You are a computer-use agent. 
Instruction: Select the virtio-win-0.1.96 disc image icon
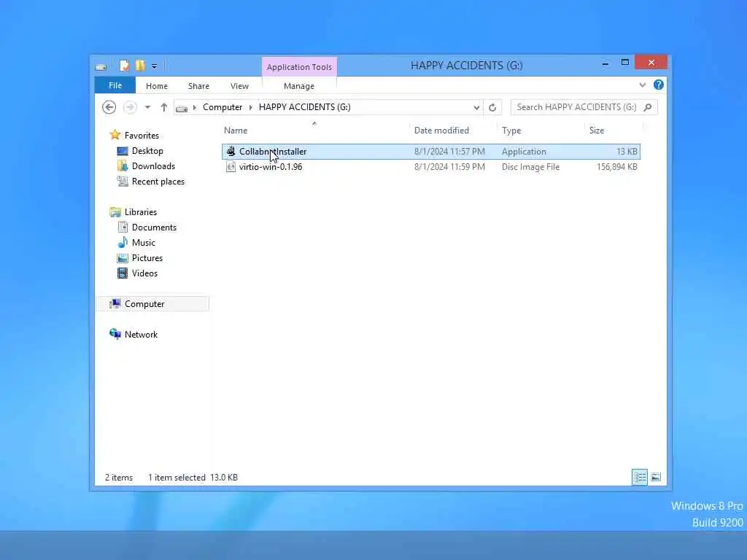point(231,167)
